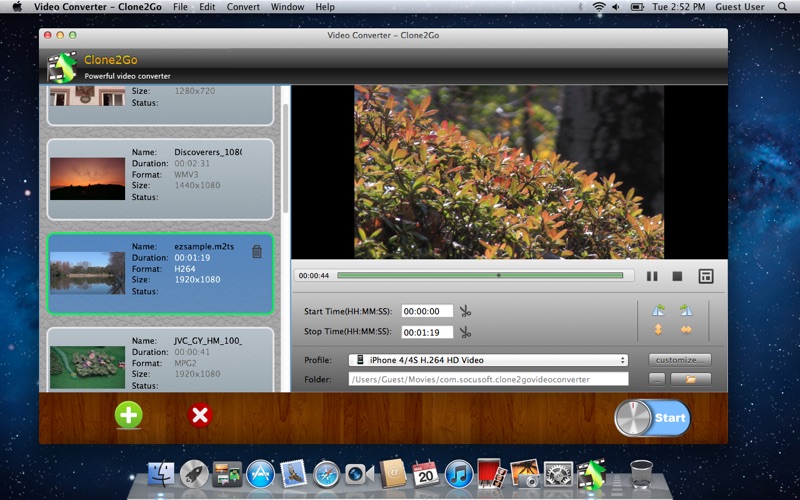Screen dimensions: 800x500
Task: Open Finder from the Dock
Action: click(161, 474)
